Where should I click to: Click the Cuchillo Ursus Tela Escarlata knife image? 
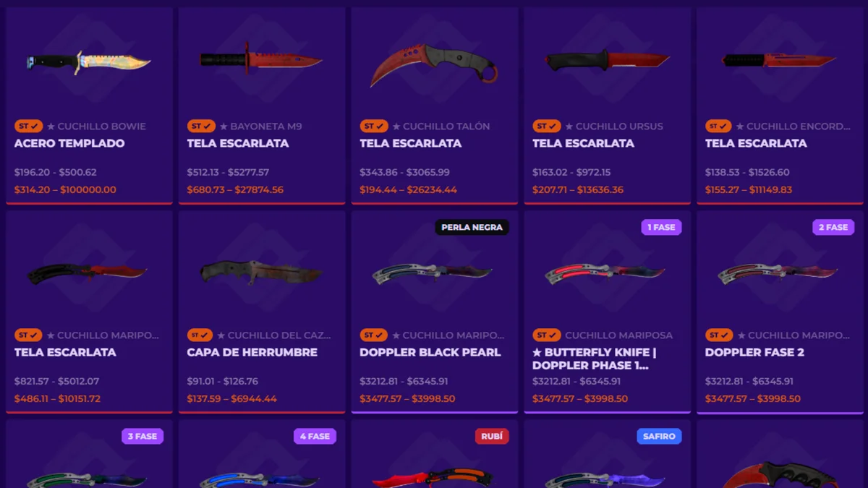pyautogui.click(x=606, y=61)
